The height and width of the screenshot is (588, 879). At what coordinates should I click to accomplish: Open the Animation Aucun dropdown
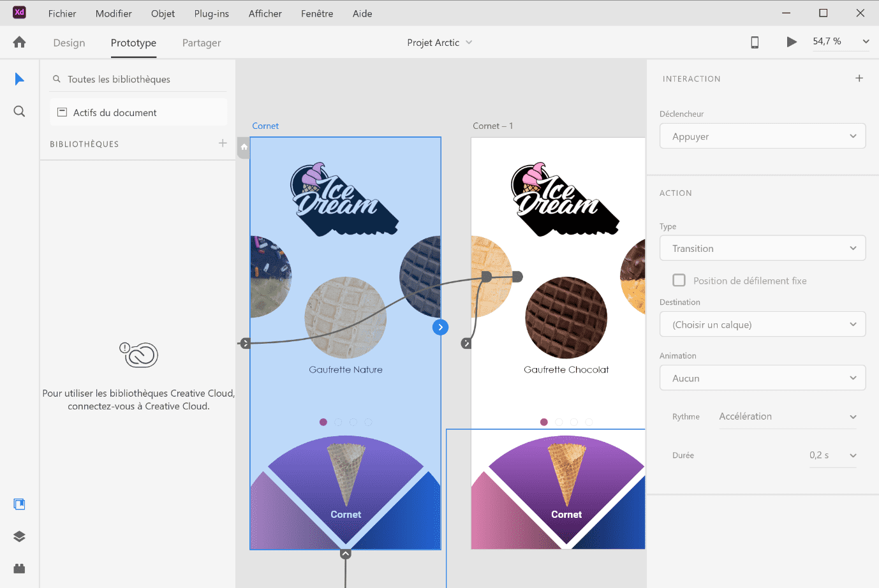tap(762, 378)
